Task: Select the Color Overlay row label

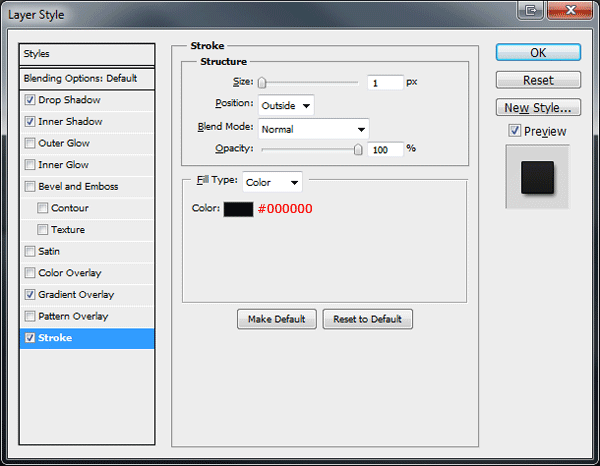Action: tap(70, 273)
